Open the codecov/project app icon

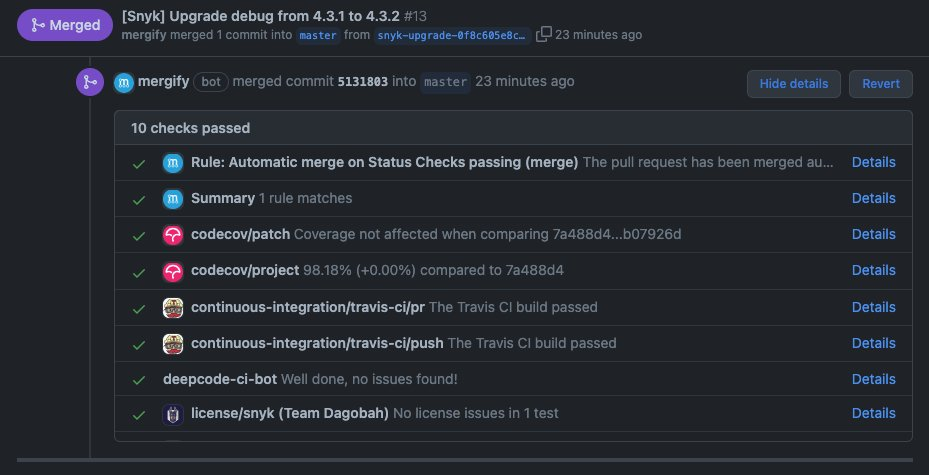[x=173, y=271]
